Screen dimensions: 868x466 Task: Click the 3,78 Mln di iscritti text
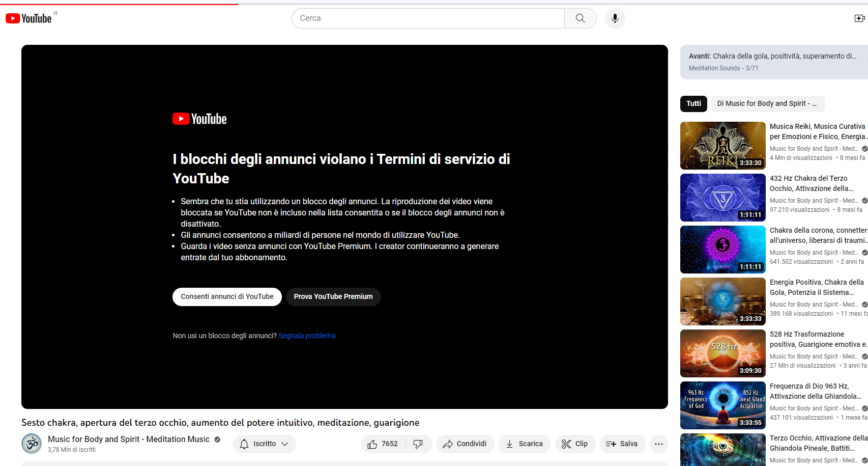coord(72,450)
